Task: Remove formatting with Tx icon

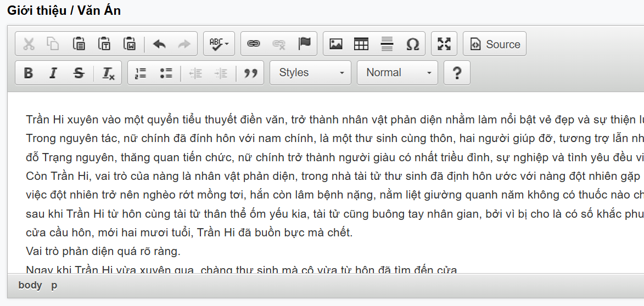Action: pos(108,73)
